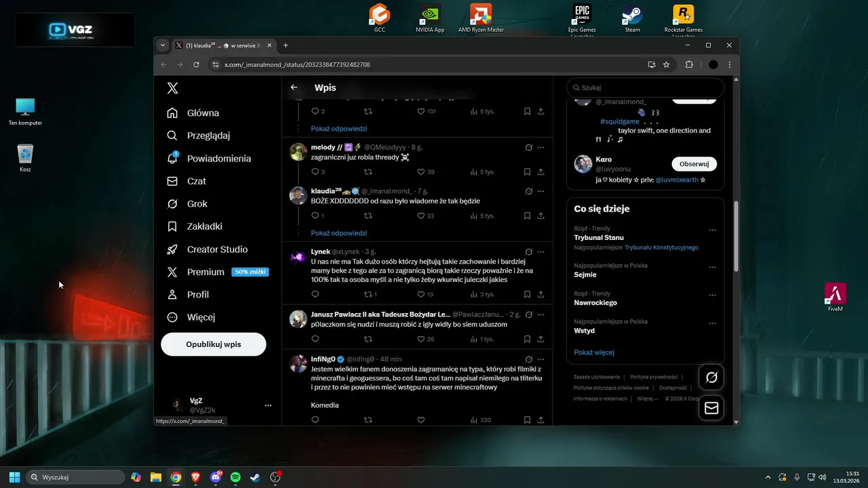
Task: Open messages from the floating envelope button
Action: click(711, 408)
